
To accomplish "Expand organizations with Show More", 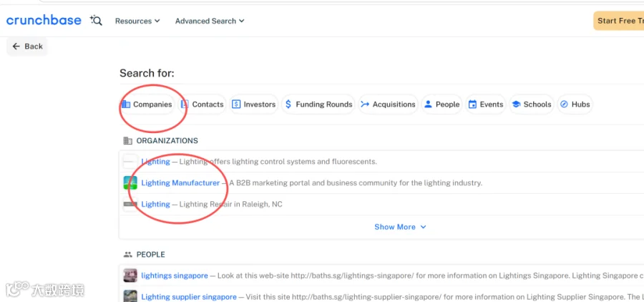I will pos(400,227).
